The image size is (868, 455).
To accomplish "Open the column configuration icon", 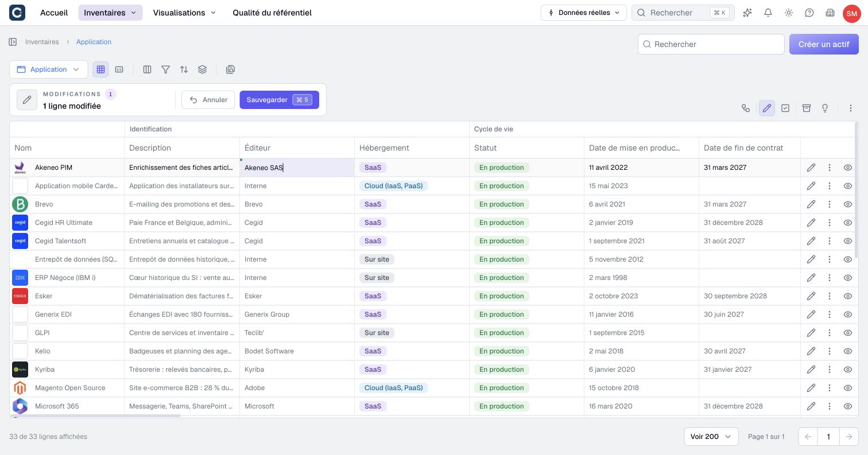I will pos(147,69).
